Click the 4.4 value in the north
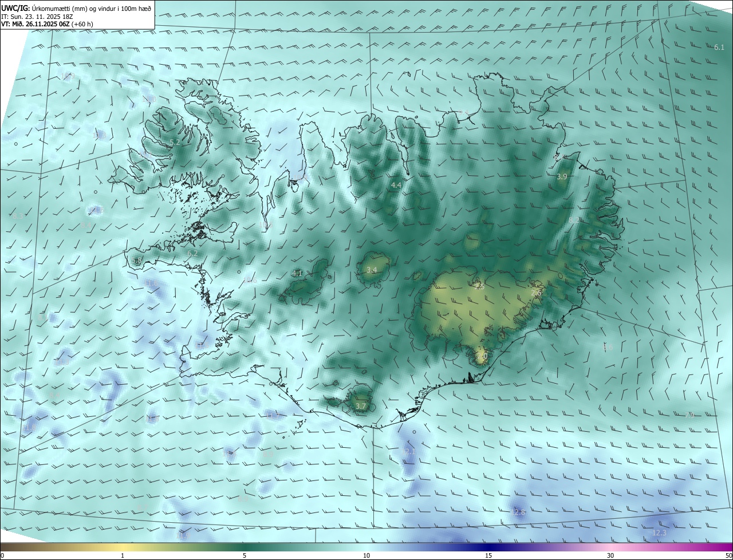 pos(396,185)
